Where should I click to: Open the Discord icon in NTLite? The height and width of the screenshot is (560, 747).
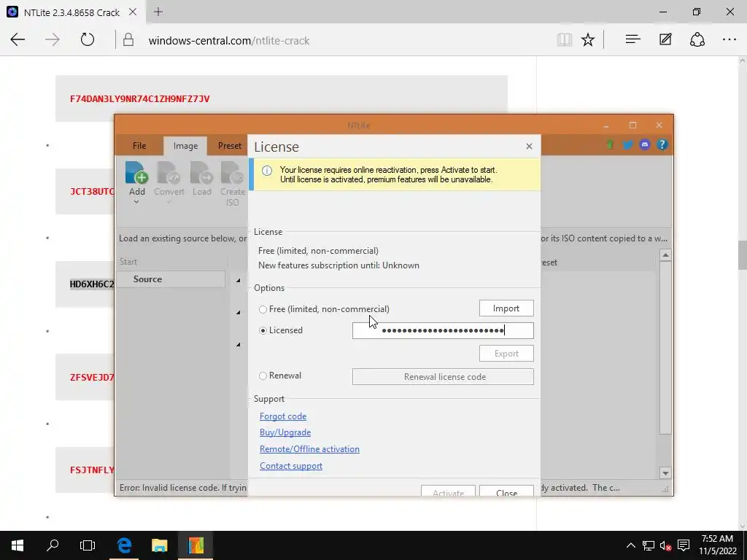[645, 144]
